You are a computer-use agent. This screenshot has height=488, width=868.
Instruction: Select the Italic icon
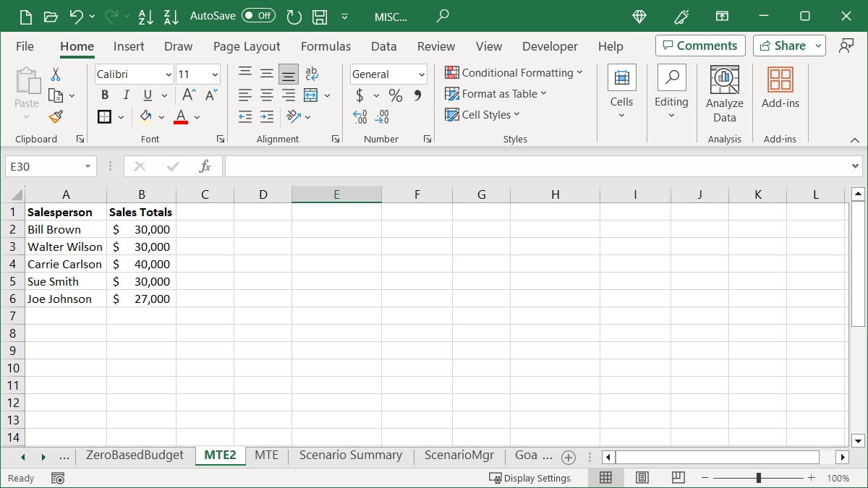click(x=125, y=95)
